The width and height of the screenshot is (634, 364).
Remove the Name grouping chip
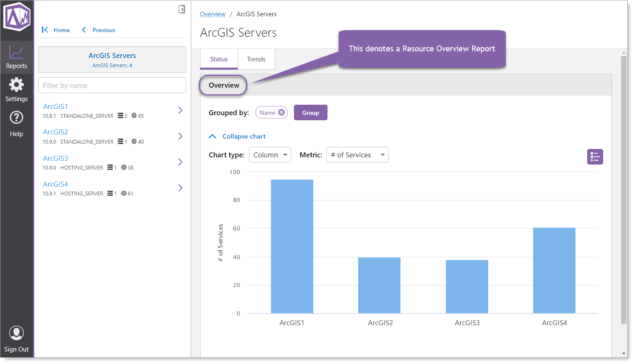click(282, 112)
